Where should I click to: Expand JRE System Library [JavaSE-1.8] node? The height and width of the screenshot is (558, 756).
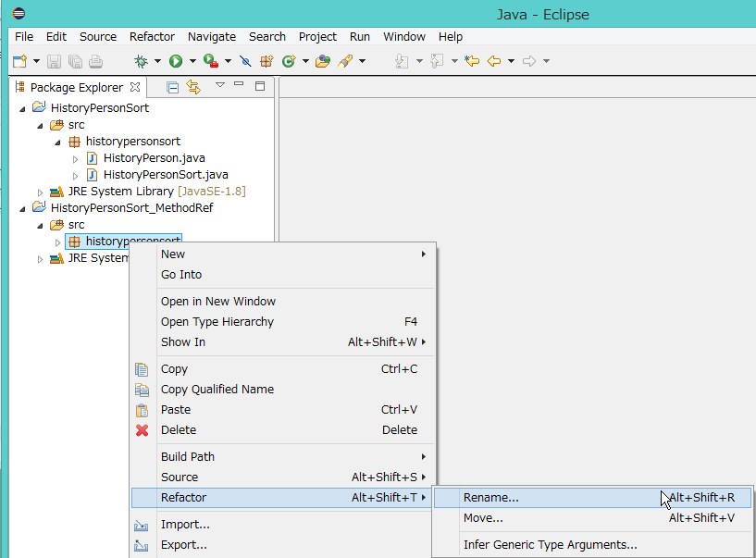[40, 192]
